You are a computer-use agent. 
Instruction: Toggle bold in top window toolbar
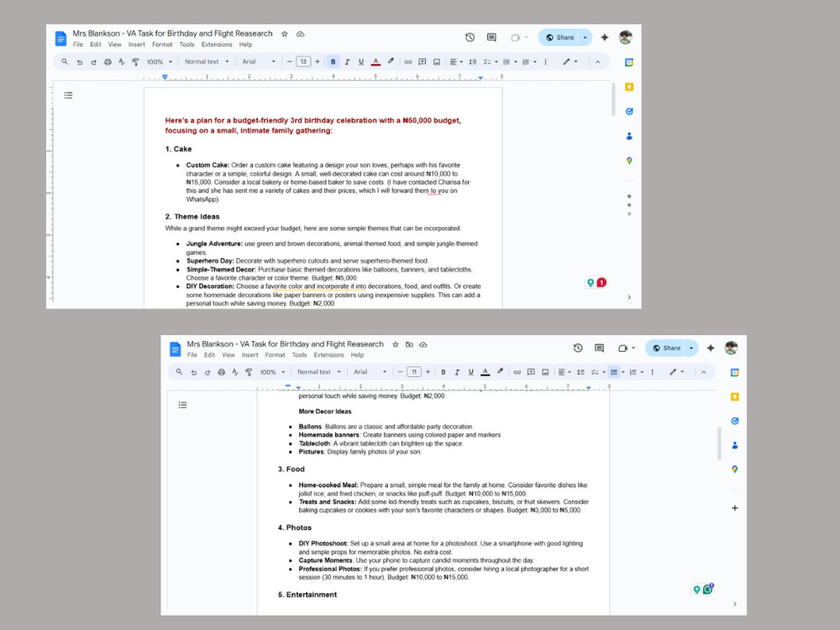tap(333, 61)
